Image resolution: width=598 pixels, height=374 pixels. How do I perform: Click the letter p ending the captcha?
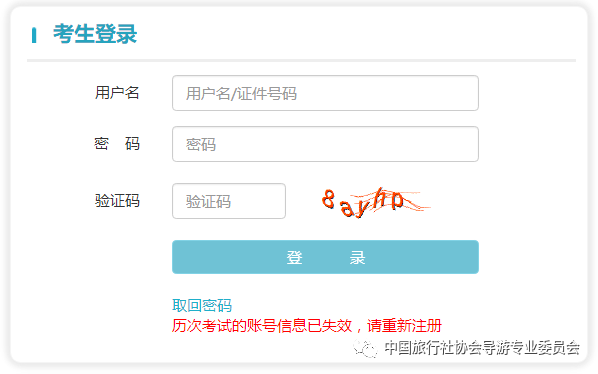coord(397,200)
